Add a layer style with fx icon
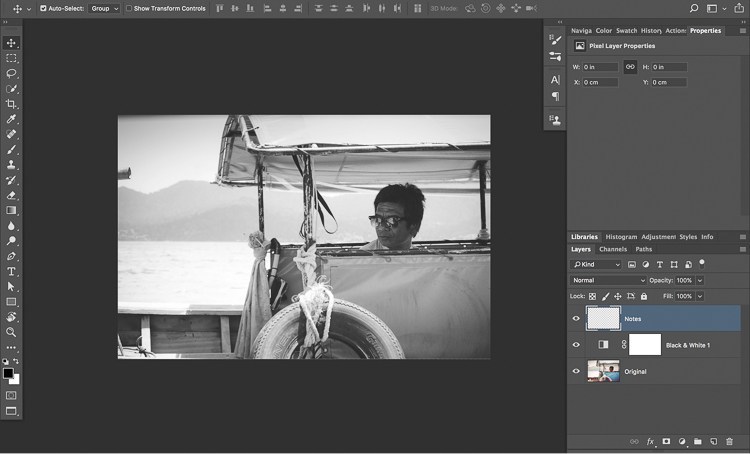This screenshot has height=454, width=750. pyautogui.click(x=650, y=442)
